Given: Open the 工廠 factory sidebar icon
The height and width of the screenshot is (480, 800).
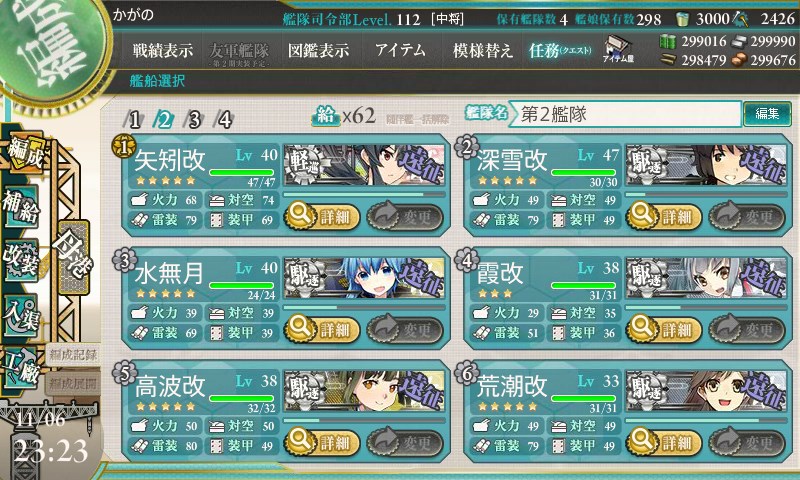Looking at the screenshot, I should click(x=21, y=367).
